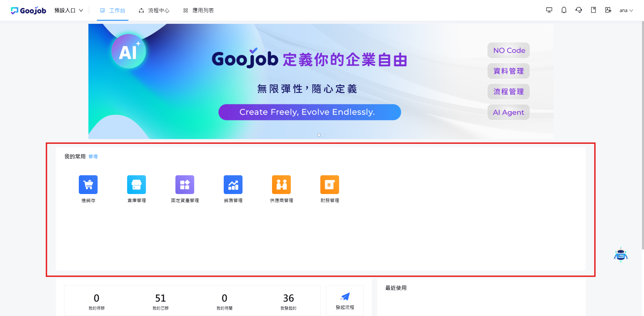Open the 銷售管理 sales chart icon
This screenshot has height=316, width=644.
click(x=233, y=185)
